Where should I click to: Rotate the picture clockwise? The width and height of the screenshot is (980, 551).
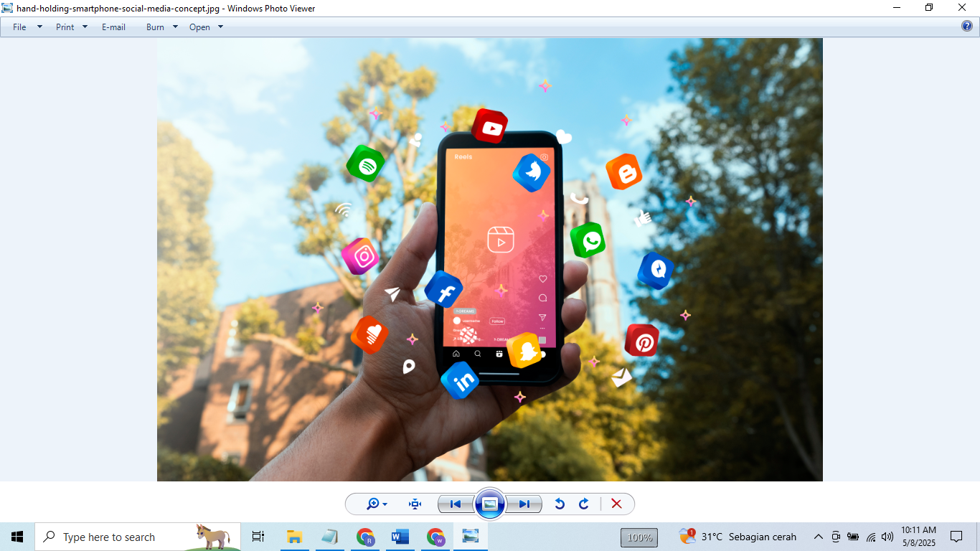tap(584, 504)
